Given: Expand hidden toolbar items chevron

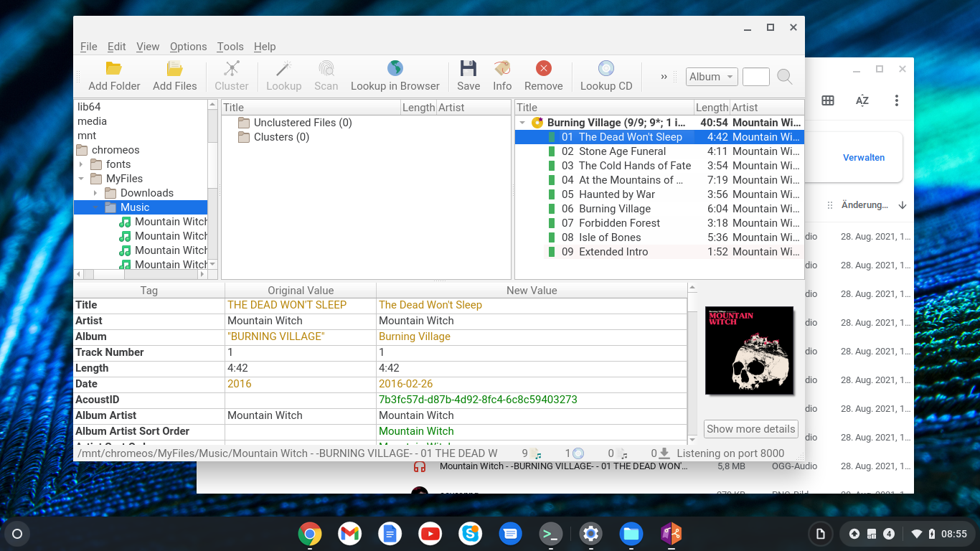Looking at the screenshot, I should click(664, 77).
